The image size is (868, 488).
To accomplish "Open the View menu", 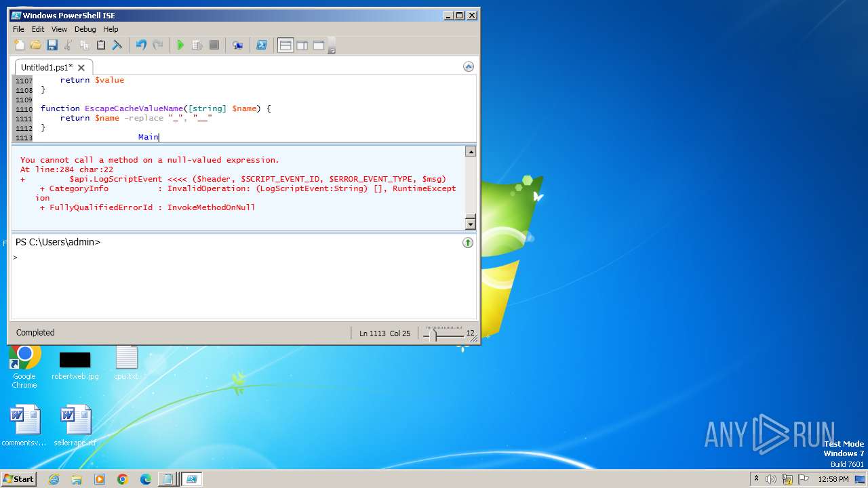I will click(59, 29).
